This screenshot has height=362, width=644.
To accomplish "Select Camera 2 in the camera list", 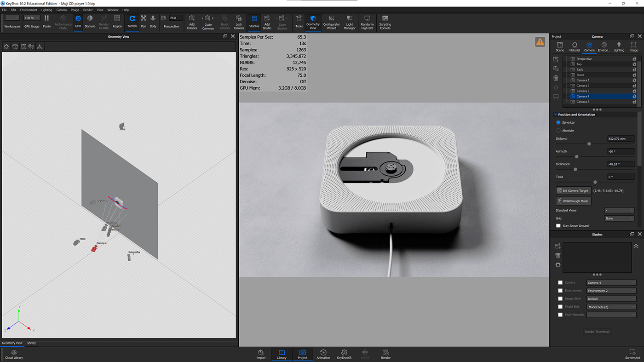I will [593, 85].
